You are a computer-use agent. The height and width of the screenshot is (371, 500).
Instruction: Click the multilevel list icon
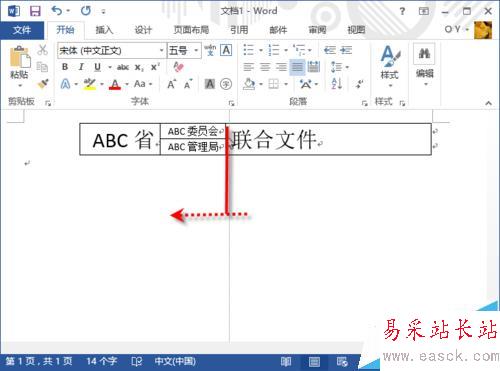[299, 50]
